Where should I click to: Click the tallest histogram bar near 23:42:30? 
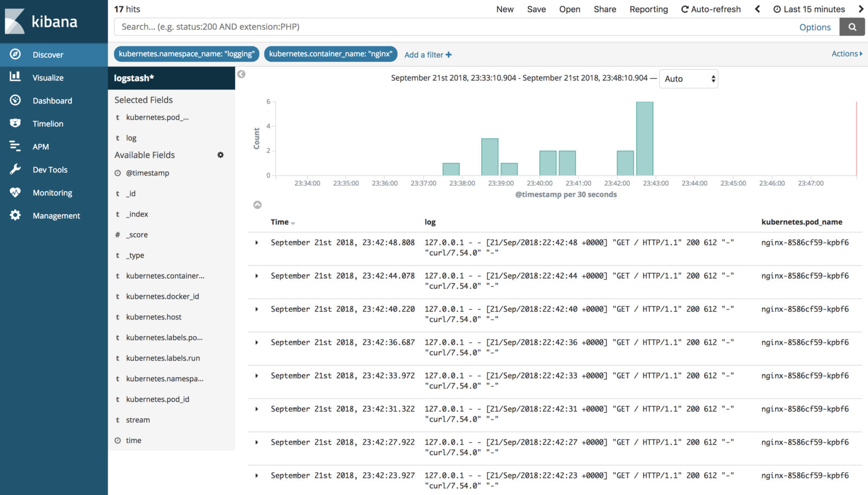click(644, 139)
